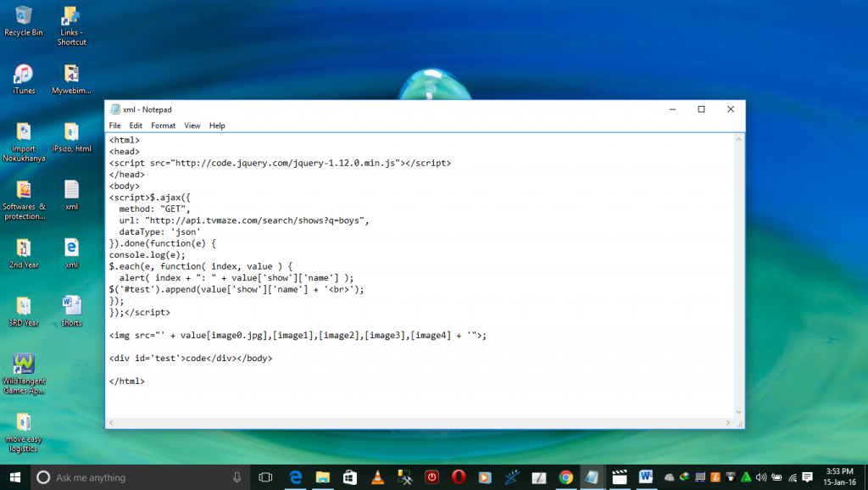Select the Import Nokukhanya desktop folder

(23, 142)
